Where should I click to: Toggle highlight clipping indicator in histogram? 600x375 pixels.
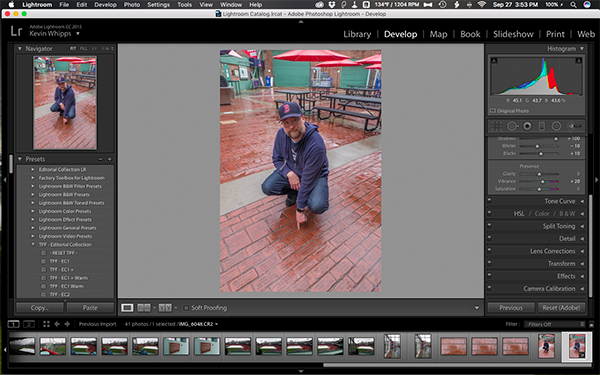point(579,60)
